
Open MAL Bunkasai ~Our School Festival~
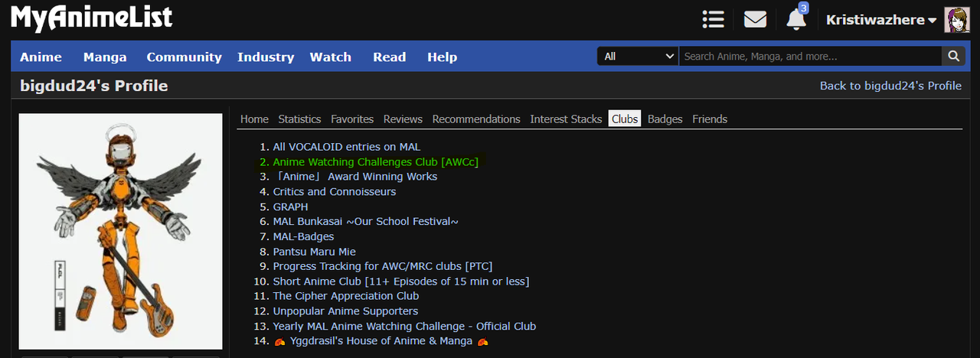(365, 221)
